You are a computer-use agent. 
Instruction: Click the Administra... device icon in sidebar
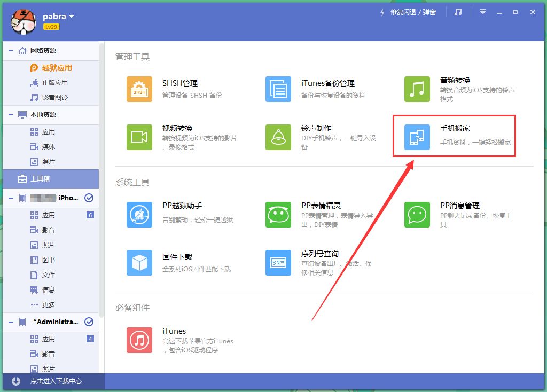(x=22, y=322)
